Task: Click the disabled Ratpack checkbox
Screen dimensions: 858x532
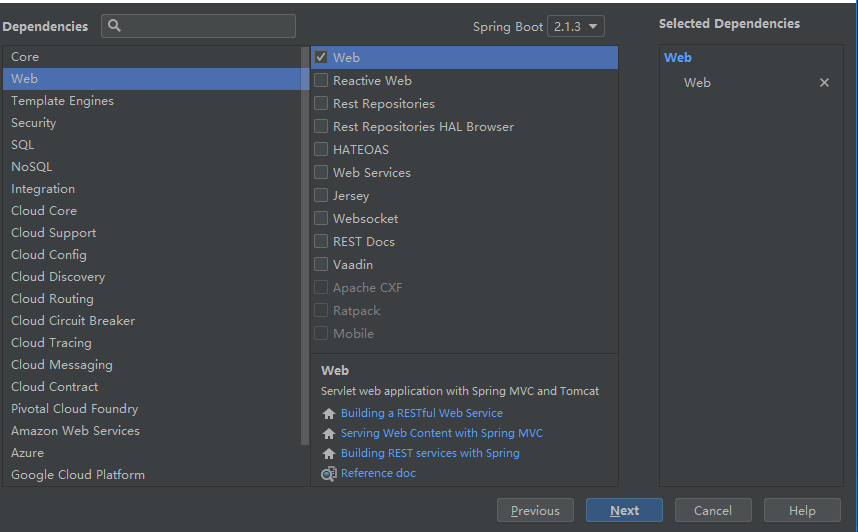Action: point(321,310)
